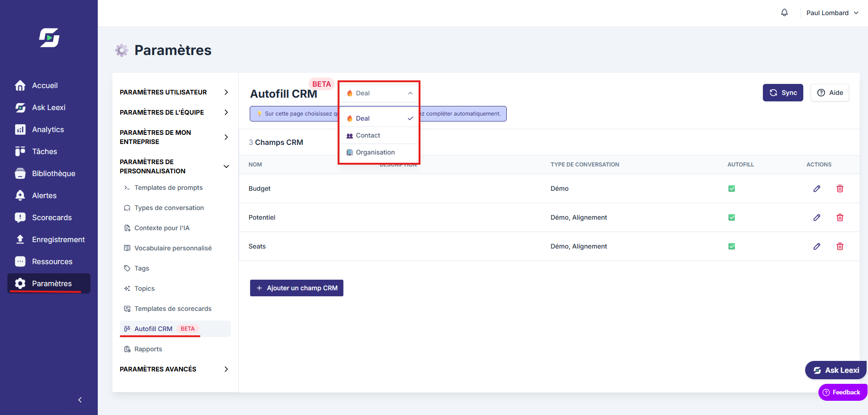Open Vocabulaire personnalisé settings
Screen dimensions: 868x415
click(x=175, y=248)
